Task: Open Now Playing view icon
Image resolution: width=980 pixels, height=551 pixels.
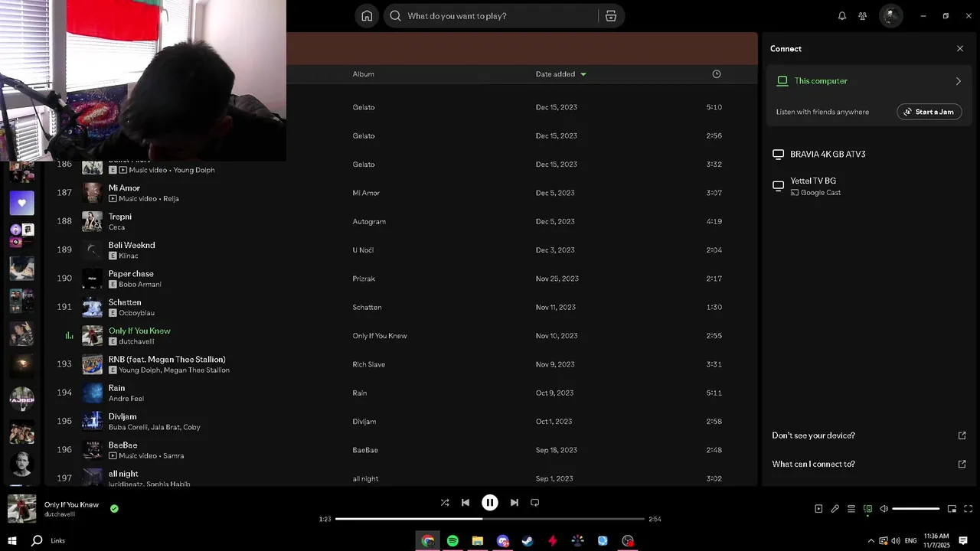Action: pos(818,509)
